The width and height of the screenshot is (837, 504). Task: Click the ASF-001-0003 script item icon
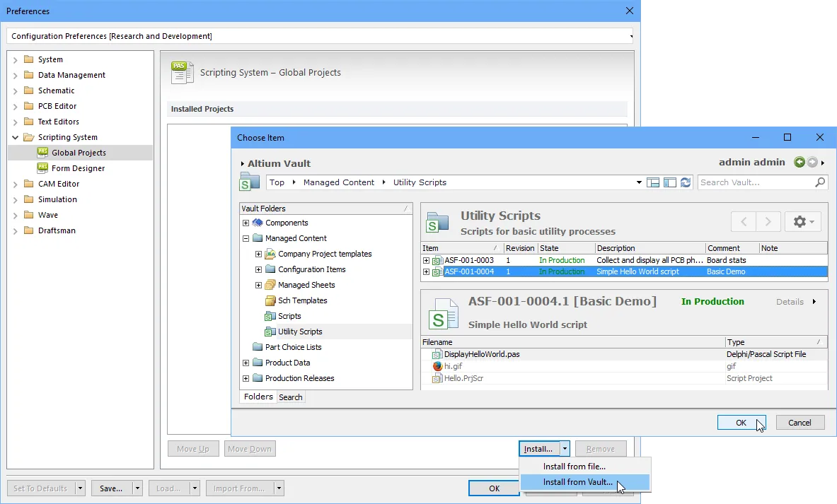point(437,260)
